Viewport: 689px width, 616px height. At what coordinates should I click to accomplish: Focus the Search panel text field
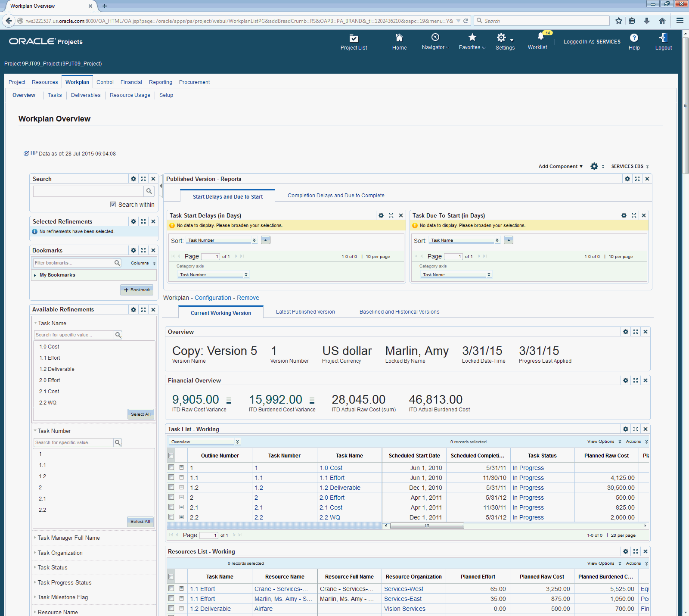(x=88, y=191)
